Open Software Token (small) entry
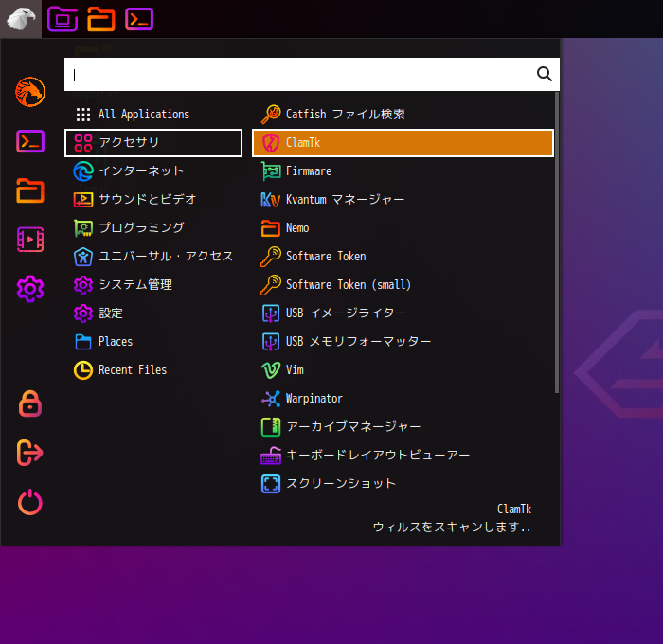This screenshot has width=663, height=644. (x=403, y=284)
